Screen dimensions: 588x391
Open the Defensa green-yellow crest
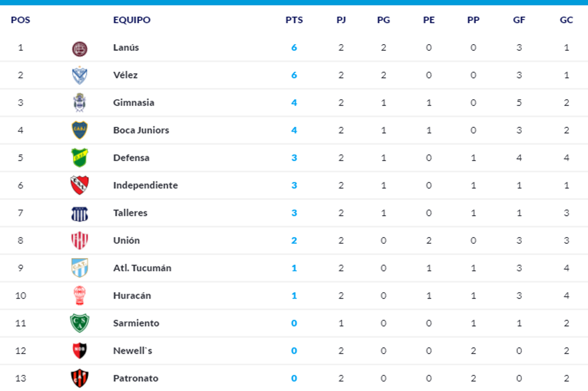coord(80,158)
